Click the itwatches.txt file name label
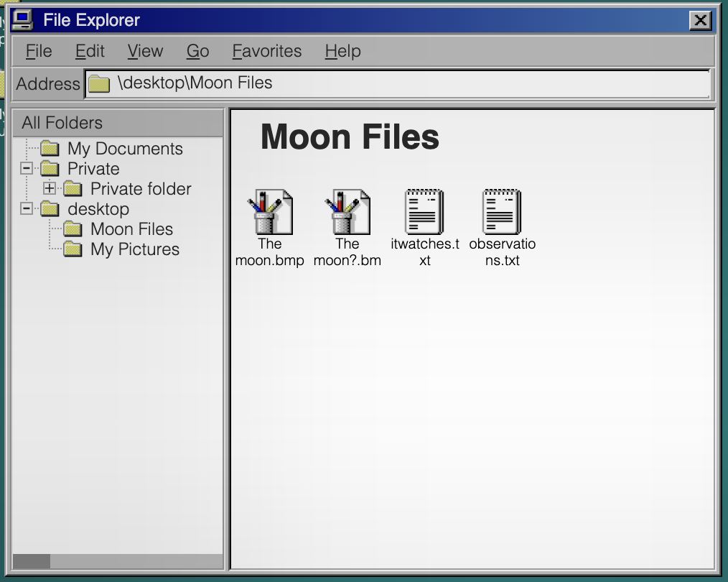The image size is (728, 582). 425,251
